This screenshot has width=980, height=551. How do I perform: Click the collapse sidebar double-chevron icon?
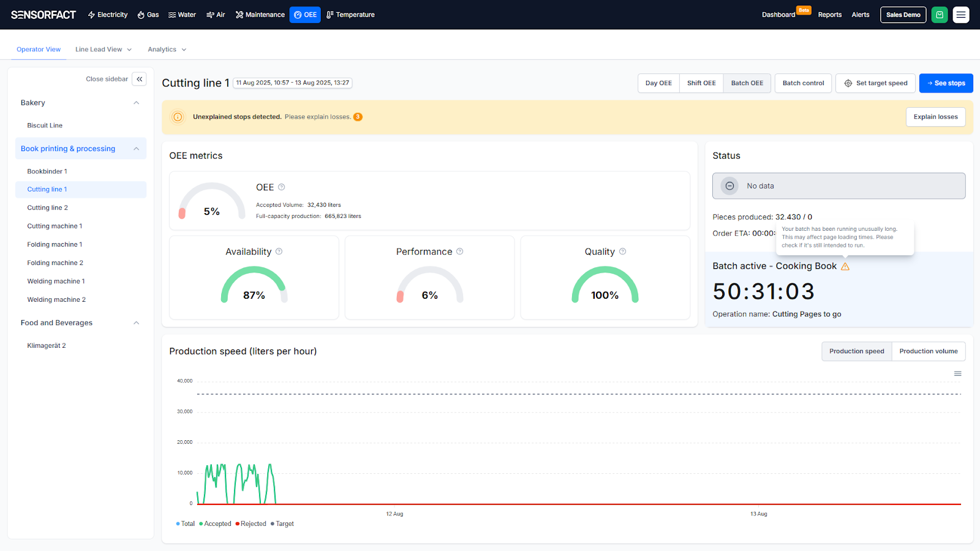point(139,79)
